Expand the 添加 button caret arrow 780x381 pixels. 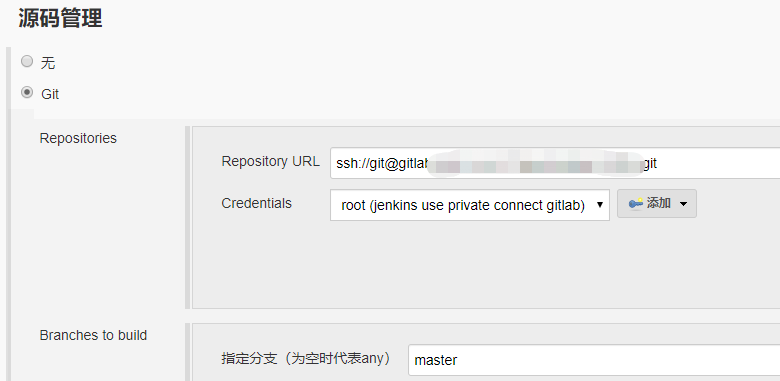(x=683, y=204)
